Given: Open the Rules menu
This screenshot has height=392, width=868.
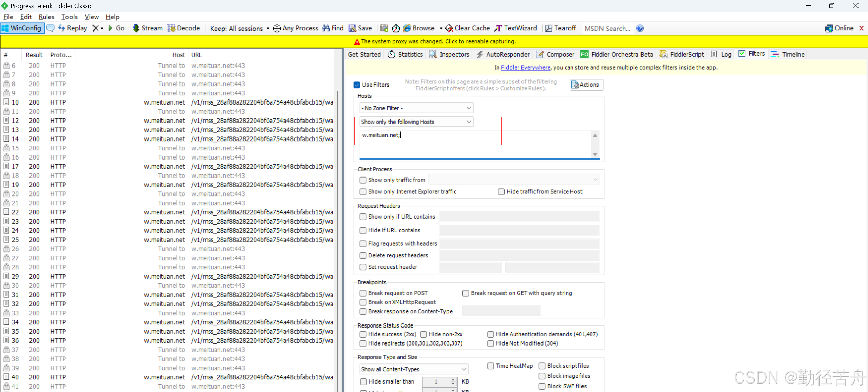Looking at the screenshot, I should tap(46, 17).
